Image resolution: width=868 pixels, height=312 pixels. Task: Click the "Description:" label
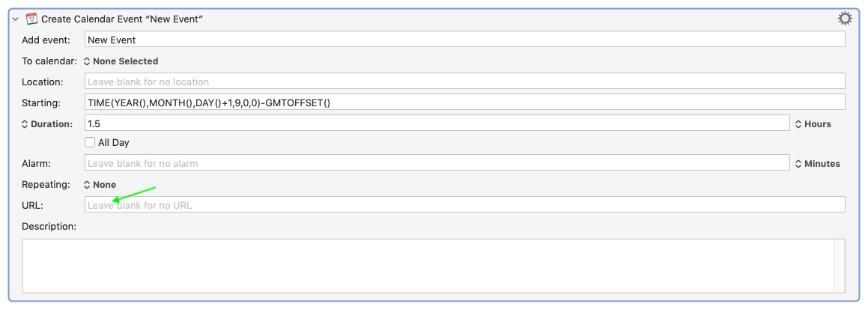[49, 226]
